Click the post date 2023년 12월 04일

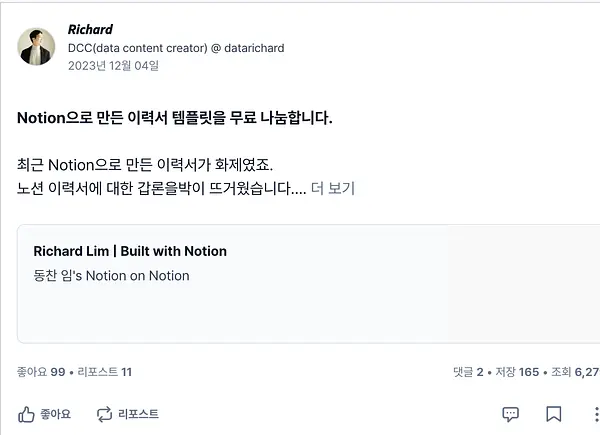[113, 66]
